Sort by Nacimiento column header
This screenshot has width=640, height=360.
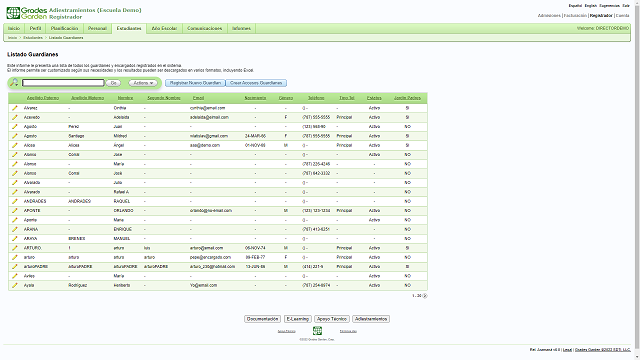point(255,98)
